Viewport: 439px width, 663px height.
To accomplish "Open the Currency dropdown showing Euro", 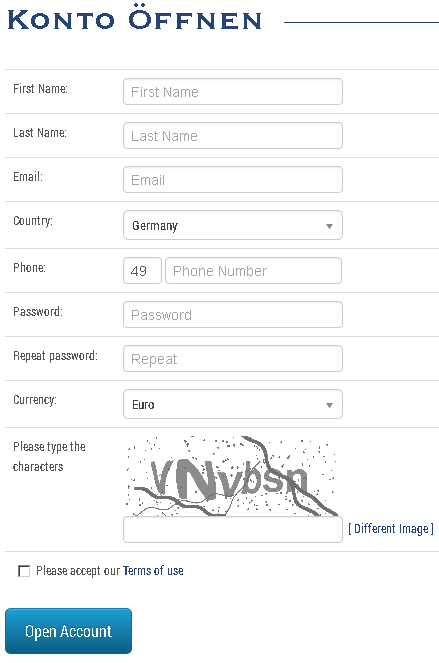I will (x=233, y=404).
